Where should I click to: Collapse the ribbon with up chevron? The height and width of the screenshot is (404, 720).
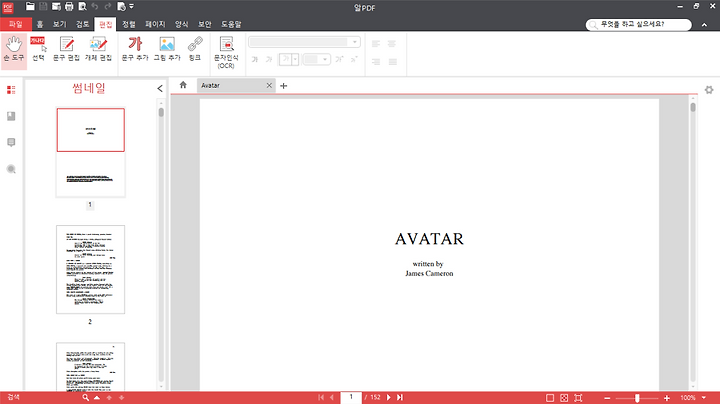click(x=704, y=24)
